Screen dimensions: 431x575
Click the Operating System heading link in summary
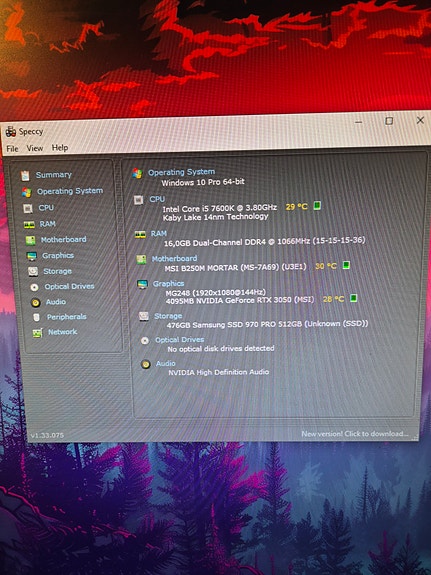[182, 172]
